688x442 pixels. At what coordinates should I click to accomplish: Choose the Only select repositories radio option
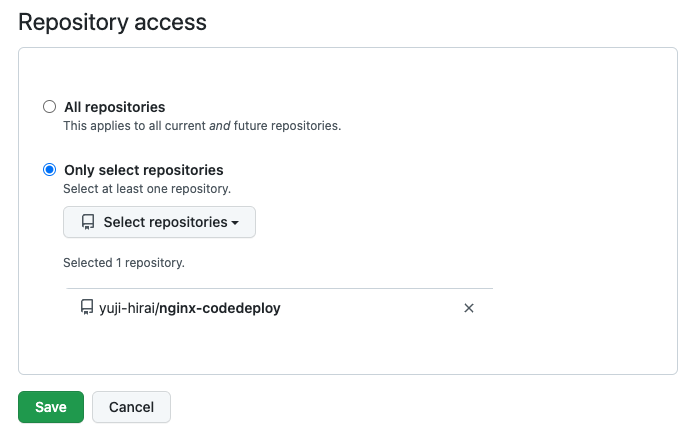click(x=49, y=170)
